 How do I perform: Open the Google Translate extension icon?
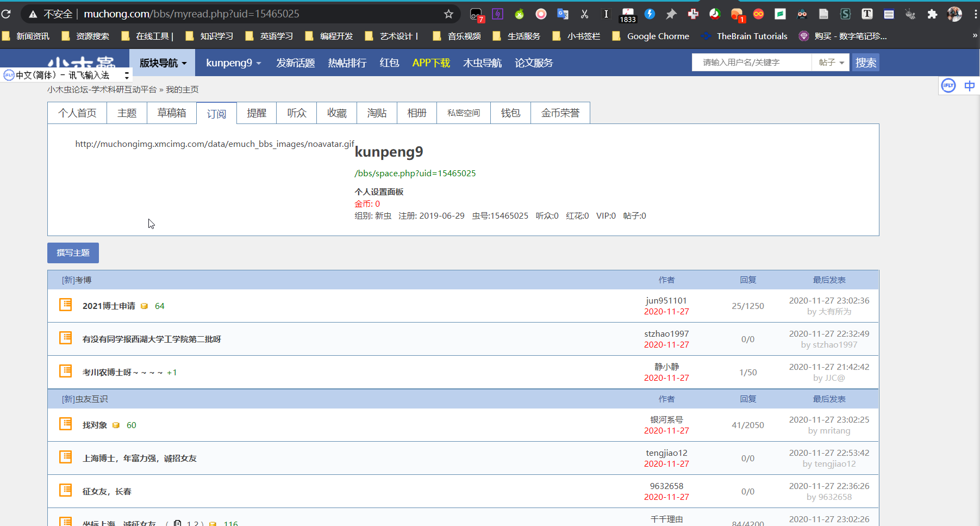pos(563,14)
